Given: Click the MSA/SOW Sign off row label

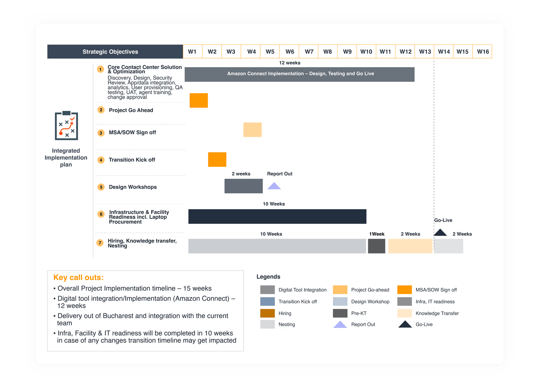Looking at the screenshot, I should (132, 133).
